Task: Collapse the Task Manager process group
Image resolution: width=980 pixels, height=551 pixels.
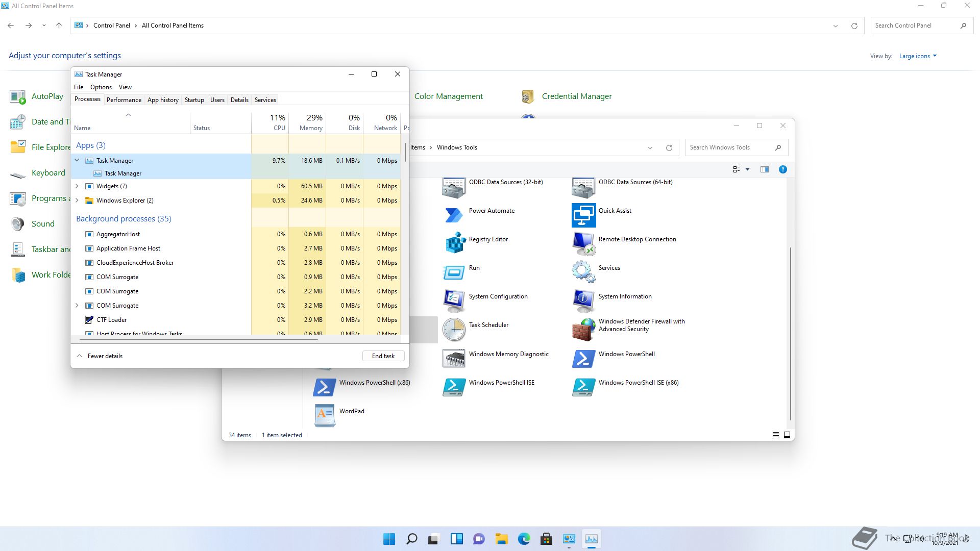Action: click(77, 160)
